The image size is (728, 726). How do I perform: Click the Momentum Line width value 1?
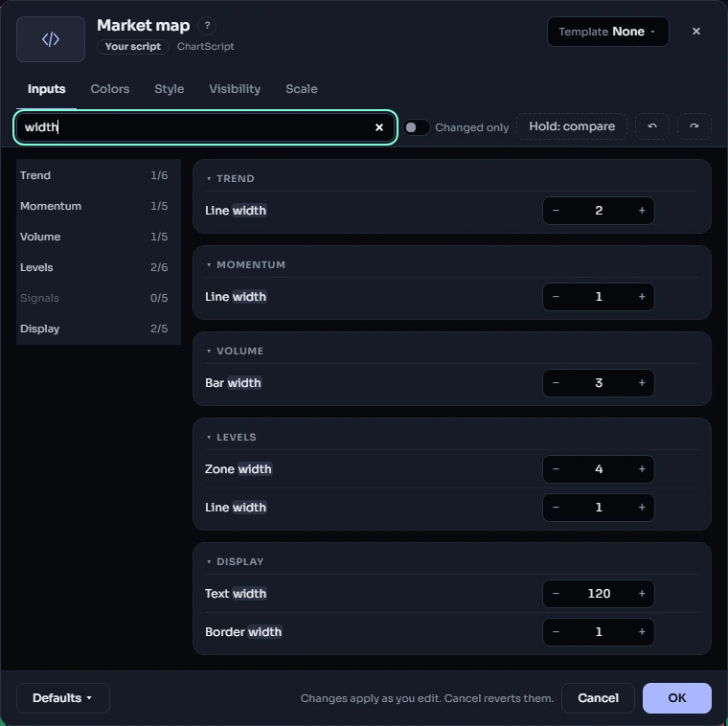coord(599,297)
